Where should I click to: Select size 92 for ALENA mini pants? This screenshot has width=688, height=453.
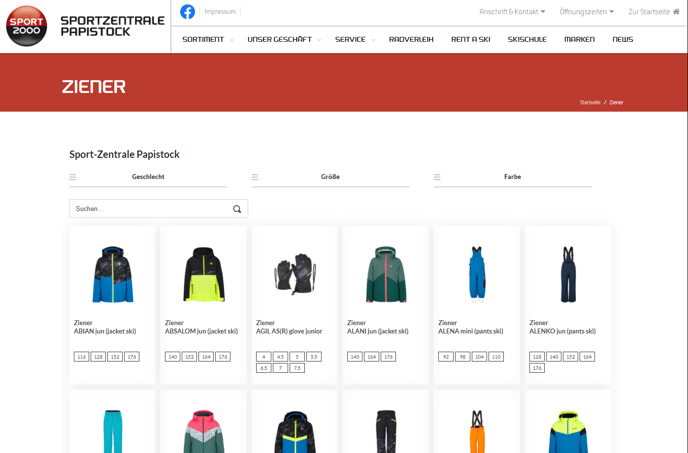[446, 357]
